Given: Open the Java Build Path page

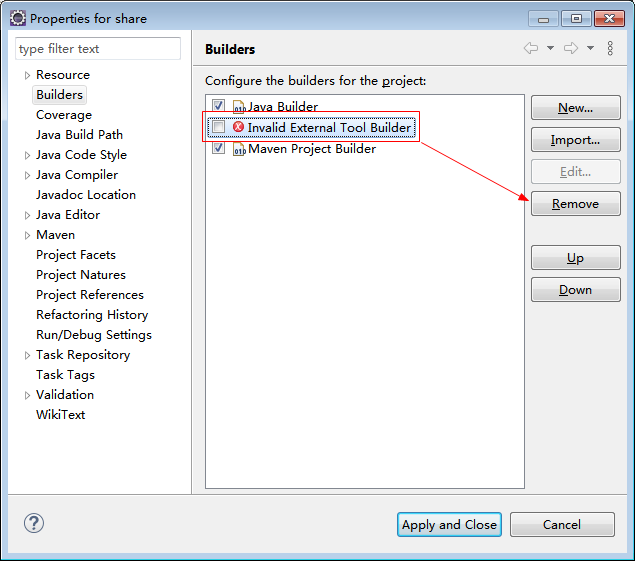Looking at the screenshot, I should pos(79,135).
